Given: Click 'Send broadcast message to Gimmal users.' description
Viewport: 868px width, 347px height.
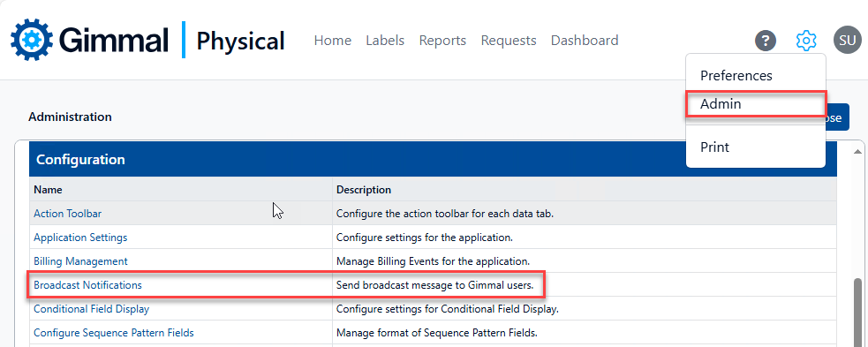Looking at the screenshot, I should pyautogui.click(x=434, y=285).
